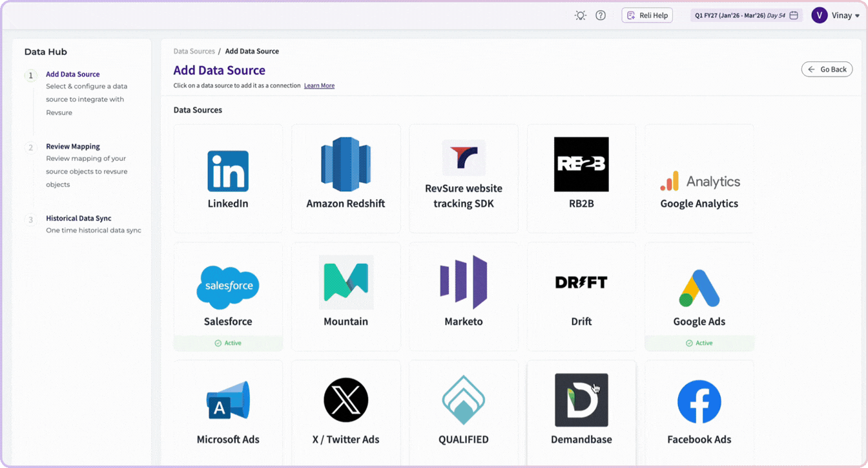
Task: Open the Drift data source logo
Action: click(581, 282)
